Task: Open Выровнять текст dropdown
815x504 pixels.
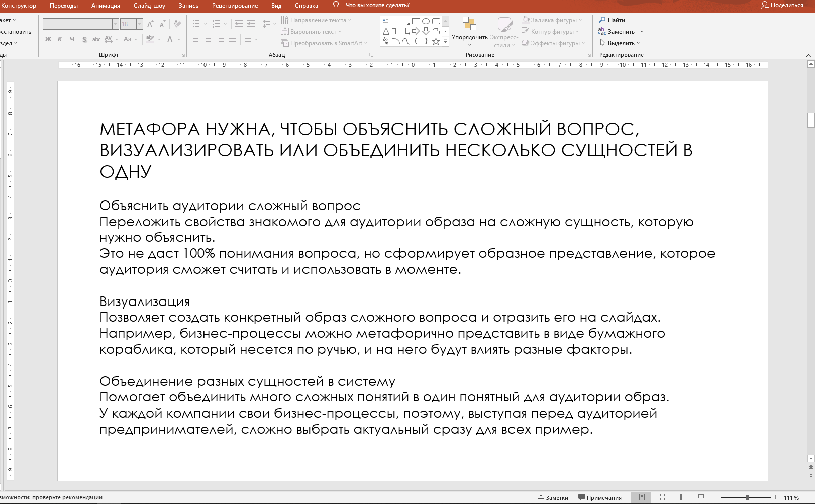Action: [311, 32]
